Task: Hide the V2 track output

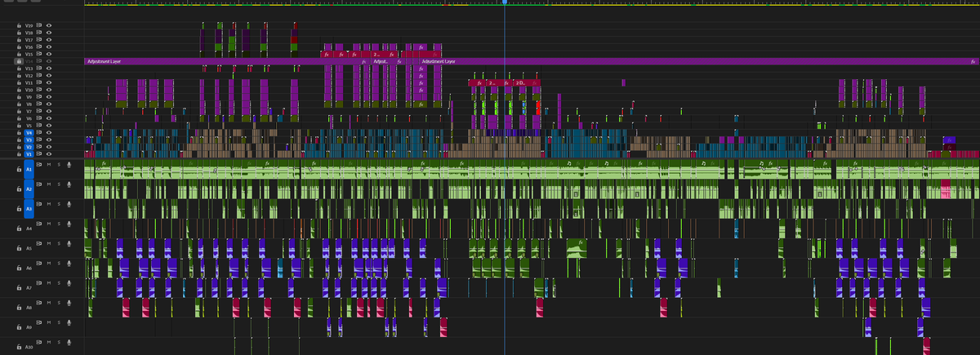Action: pyautogui.click(x=49, y=147)
